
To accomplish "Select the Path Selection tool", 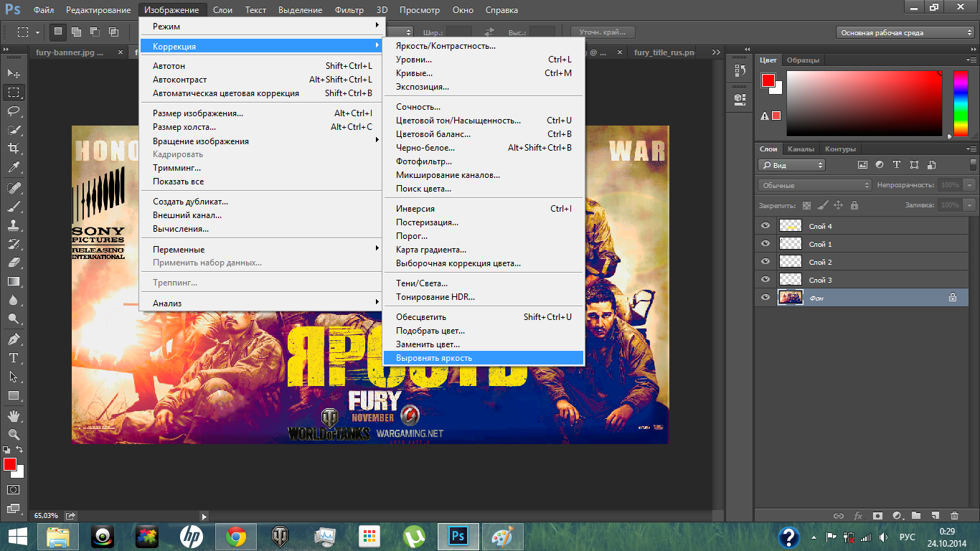I will [x=14, y=376].
